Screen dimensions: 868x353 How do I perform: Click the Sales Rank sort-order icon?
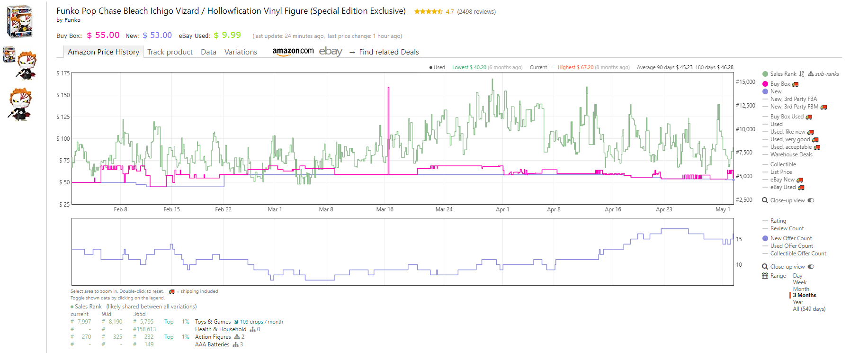[801, 74]
